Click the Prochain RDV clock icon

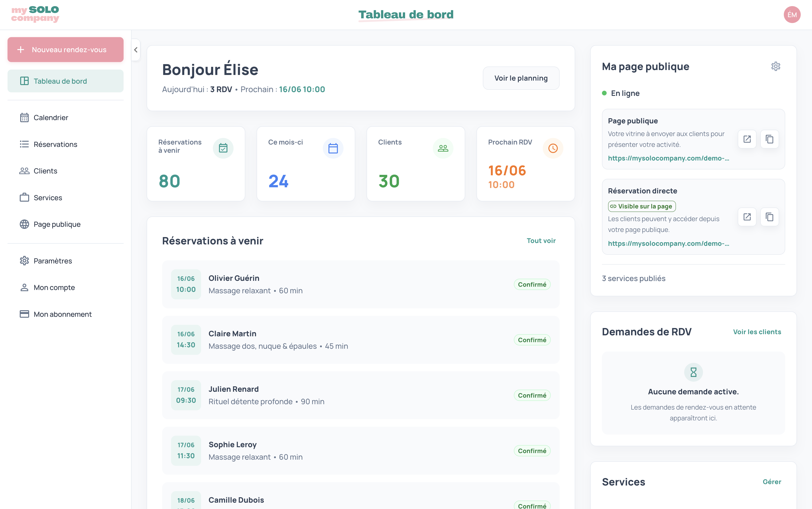click(553, 148)
